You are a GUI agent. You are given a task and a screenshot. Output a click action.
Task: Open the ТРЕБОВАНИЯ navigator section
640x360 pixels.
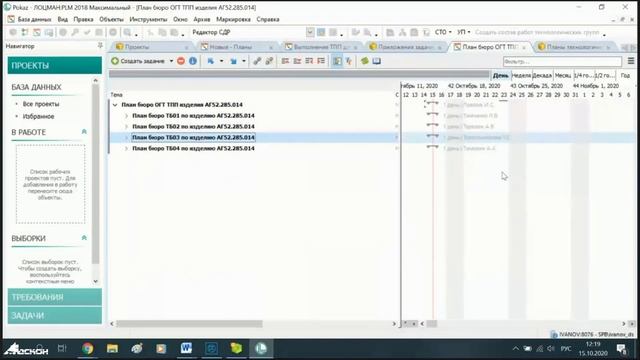55,297
